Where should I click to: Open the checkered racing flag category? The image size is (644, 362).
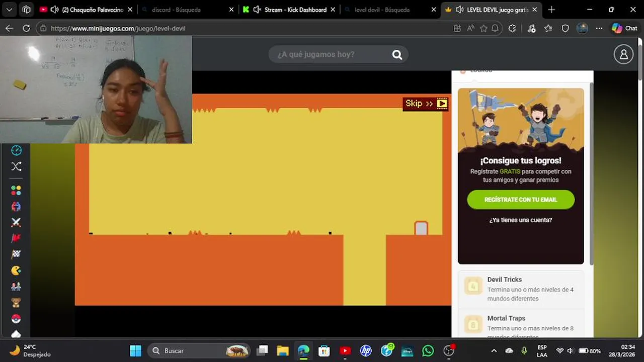coord(16,254)
